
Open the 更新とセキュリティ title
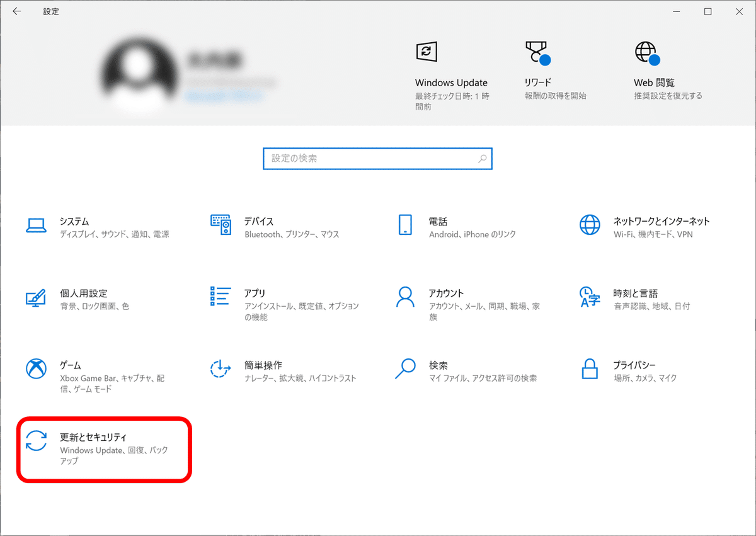(93, 437)
